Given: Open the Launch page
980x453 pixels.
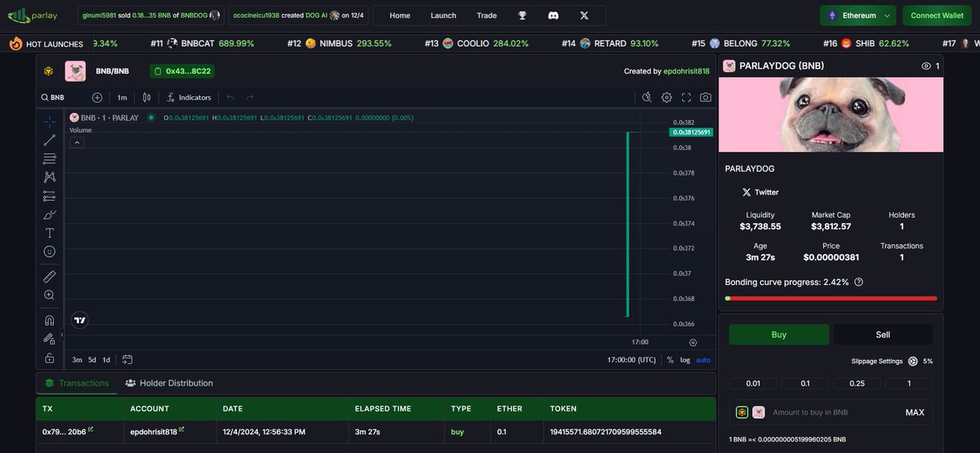Looking at the screenshot, I should coord(443,16).
